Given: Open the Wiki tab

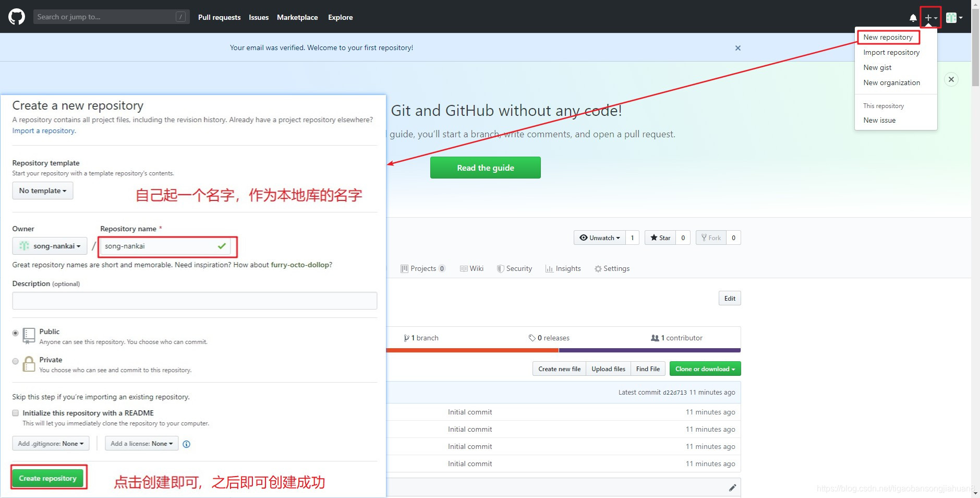Looking at the screenshot, I should 471,268.
